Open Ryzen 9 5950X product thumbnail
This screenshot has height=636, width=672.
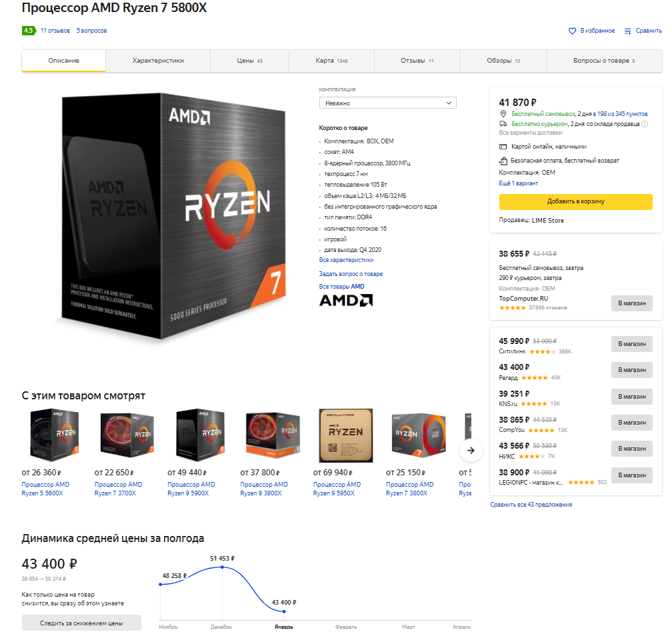point(346,435)
